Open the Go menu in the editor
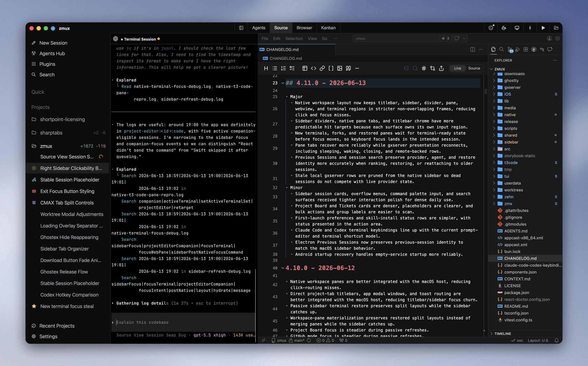 (x=324, y=38)
